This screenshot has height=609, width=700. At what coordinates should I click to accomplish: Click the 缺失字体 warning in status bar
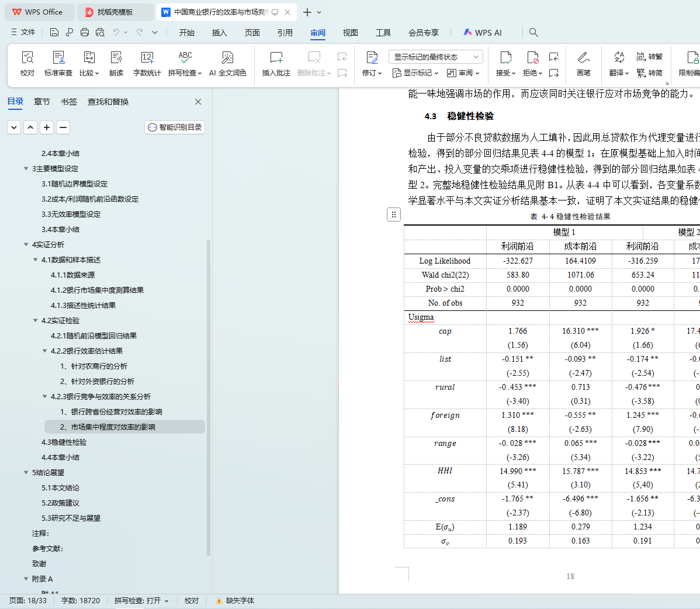pyautogui.click(x=235, y=600)
